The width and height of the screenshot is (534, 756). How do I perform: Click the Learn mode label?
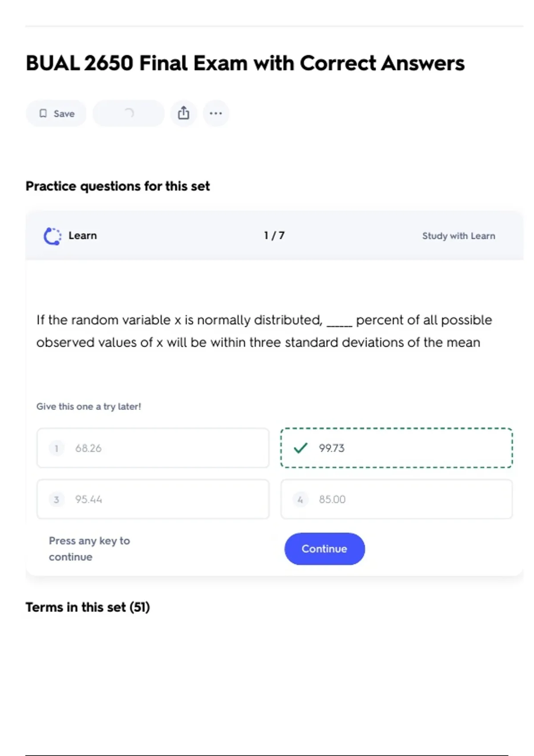click(x=82, y=236)
